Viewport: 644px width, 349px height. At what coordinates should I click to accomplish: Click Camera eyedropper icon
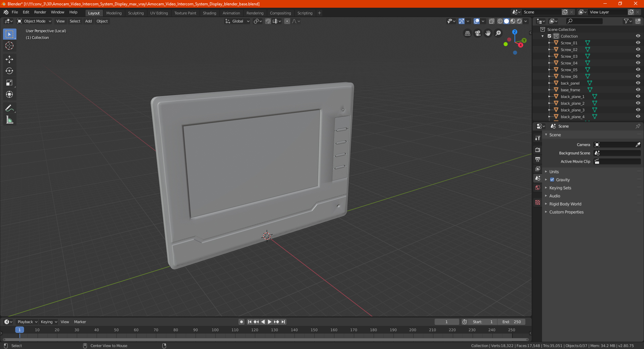(638, 145)
